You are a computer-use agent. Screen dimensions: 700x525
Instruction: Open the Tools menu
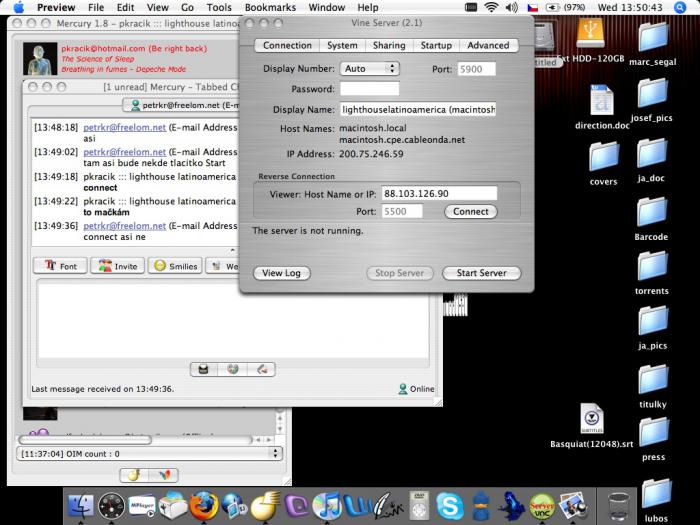coord(219,8)
